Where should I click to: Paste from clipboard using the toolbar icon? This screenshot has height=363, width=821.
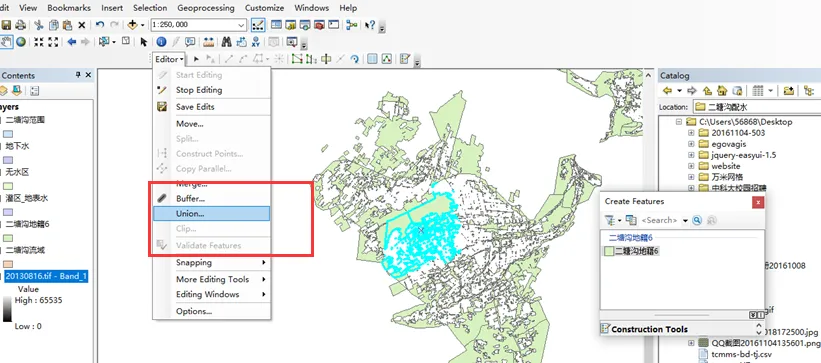pos(67,25)
